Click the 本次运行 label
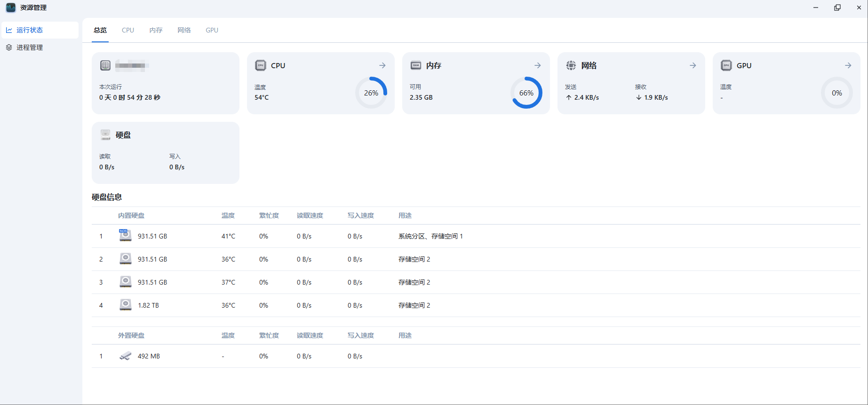 click(x=111, y=87)
